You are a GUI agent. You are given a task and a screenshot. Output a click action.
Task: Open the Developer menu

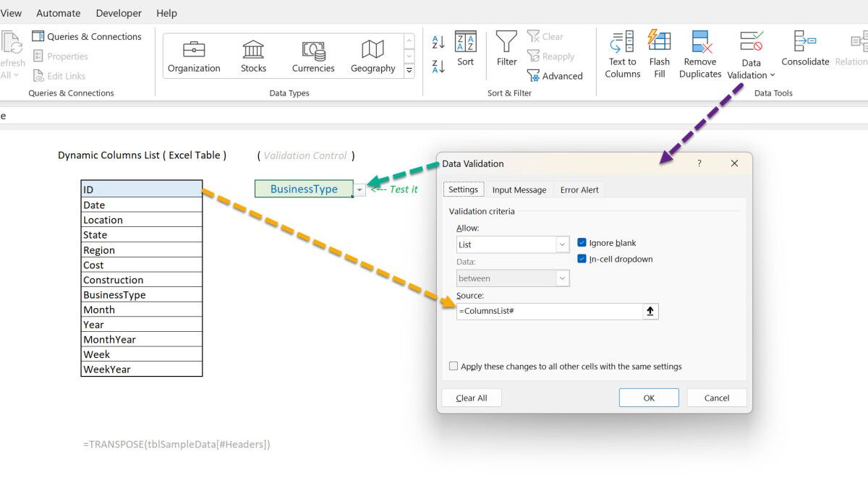pos(118,13)
